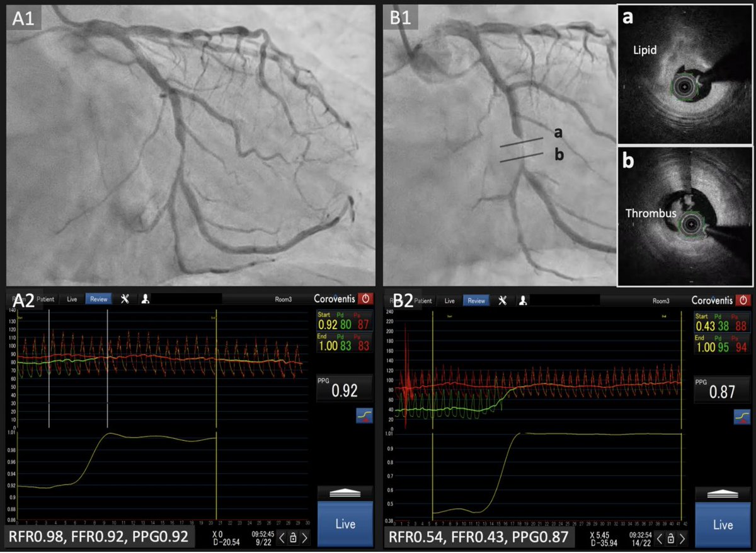Open the Patient tab in panel A2
756x553 pixels.
click(x=45, y=300)
